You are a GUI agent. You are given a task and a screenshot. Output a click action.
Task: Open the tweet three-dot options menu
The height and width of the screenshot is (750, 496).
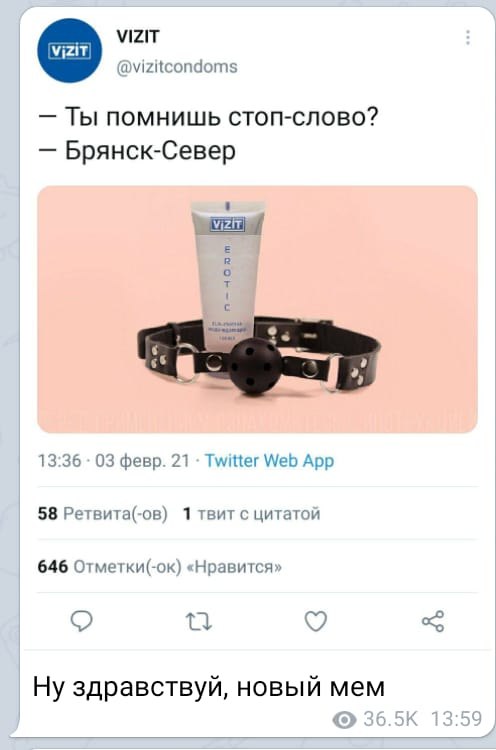[x=468, y=37]
